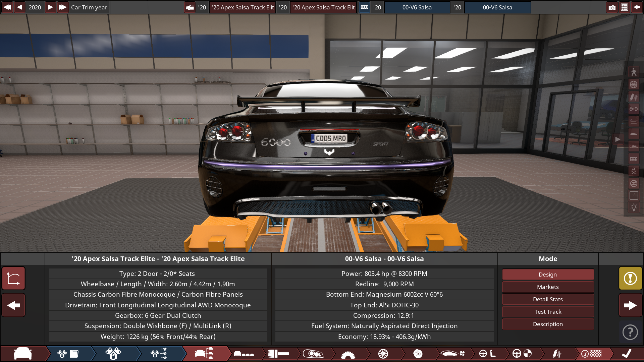Switch to Markets mode
644x362 pixels.
548,287
